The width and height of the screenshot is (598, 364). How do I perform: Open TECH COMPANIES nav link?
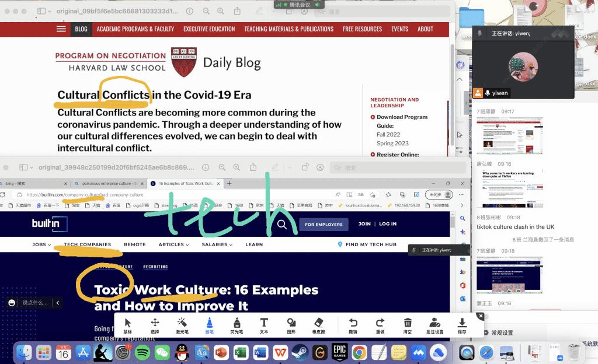coord(88,244)
